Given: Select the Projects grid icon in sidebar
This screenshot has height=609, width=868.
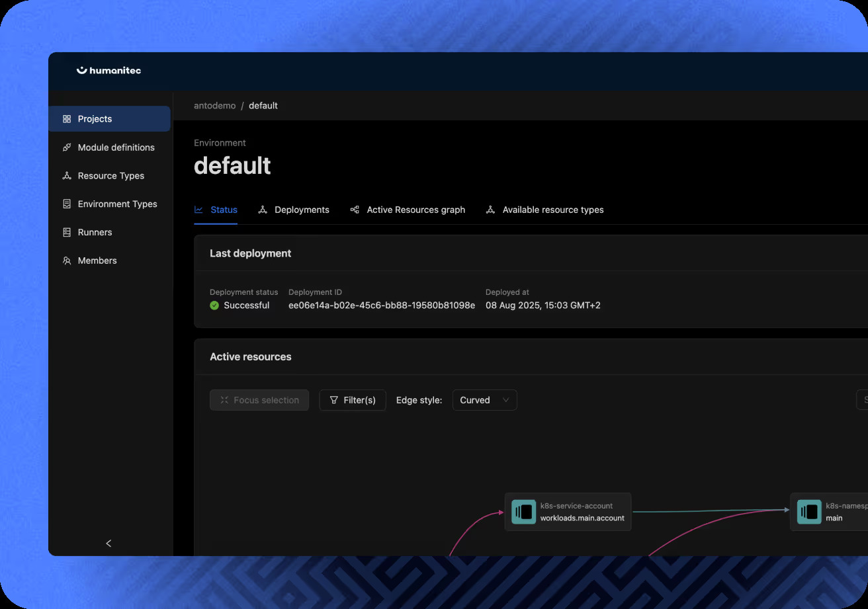Looking at the screenshot, I should click(66, 118).
